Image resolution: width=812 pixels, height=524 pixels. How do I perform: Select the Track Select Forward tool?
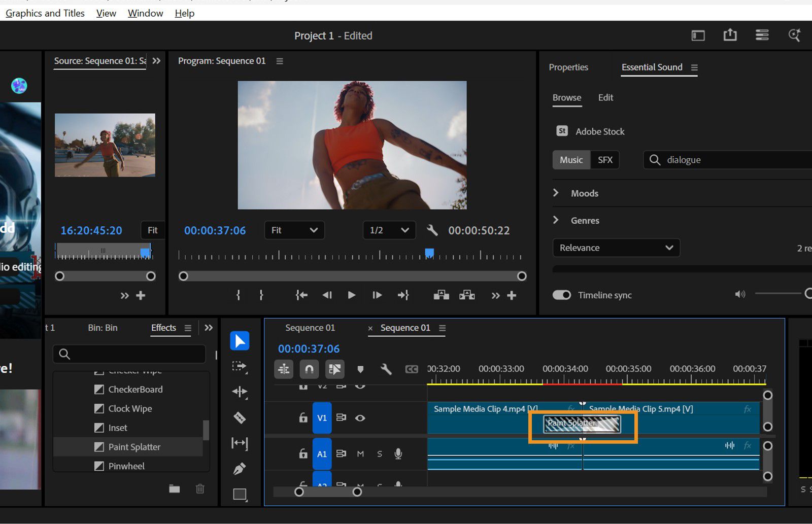pos(239,367)
